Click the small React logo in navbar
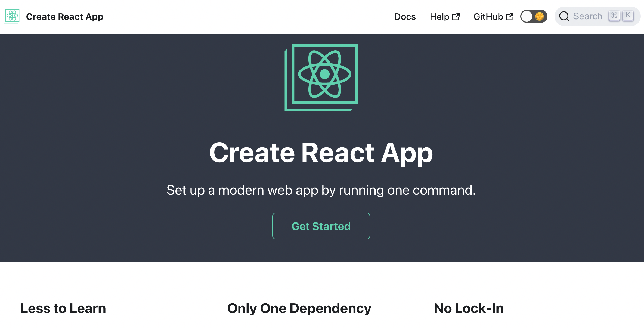The image size is (644, 328). [11, 16]
